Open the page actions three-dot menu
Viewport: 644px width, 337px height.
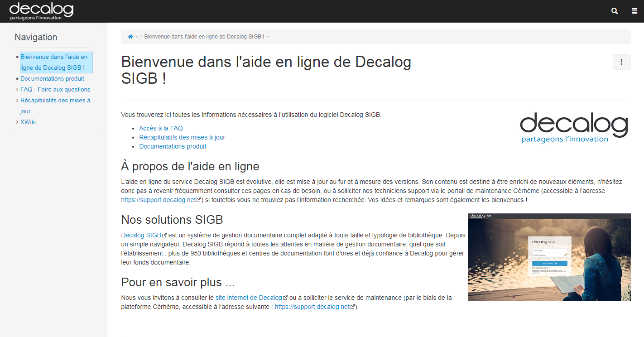621,62
